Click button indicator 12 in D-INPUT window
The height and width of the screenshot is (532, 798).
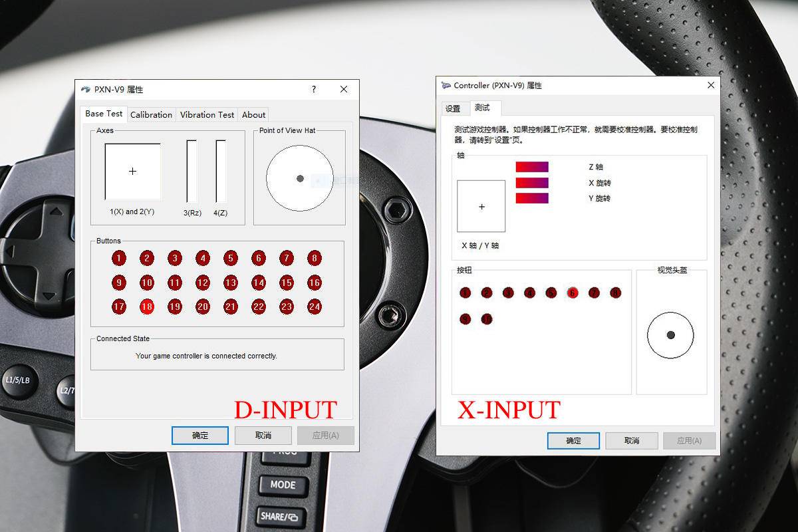click(203, 283)
